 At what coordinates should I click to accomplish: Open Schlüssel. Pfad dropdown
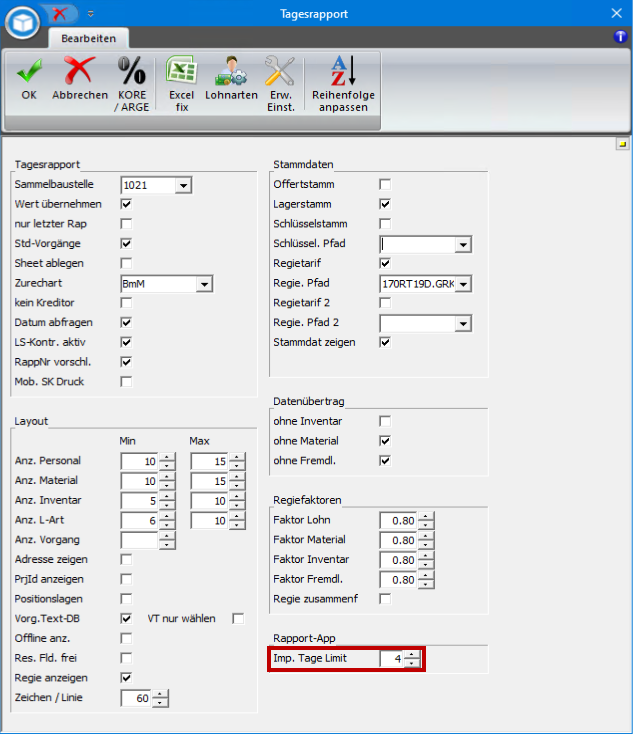(463, 244)
